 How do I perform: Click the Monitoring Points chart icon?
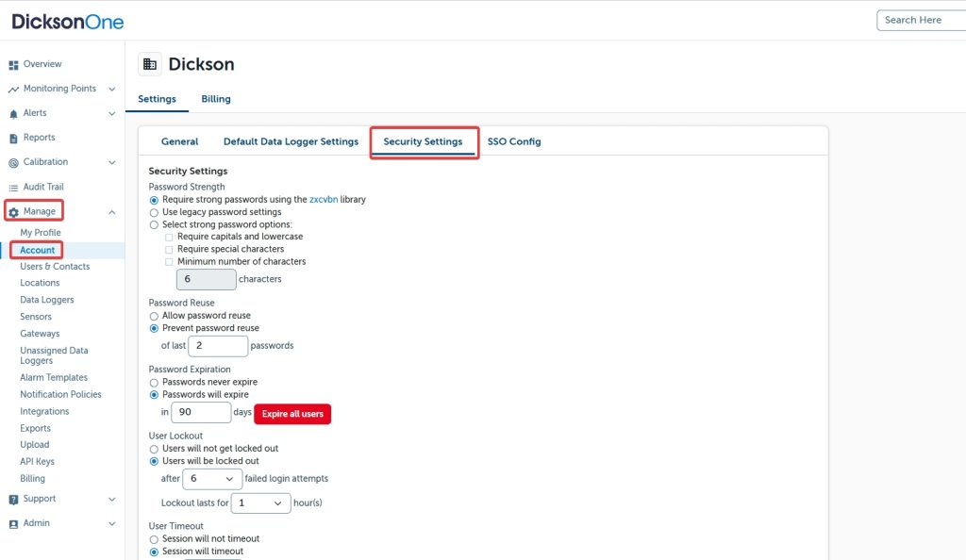coord(13,90)
